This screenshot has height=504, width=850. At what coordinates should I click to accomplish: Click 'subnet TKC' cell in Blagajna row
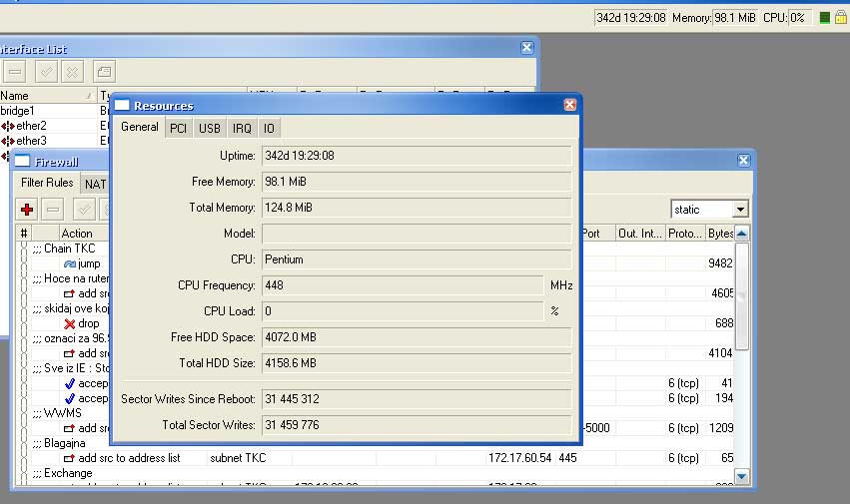tap(238, 458)
